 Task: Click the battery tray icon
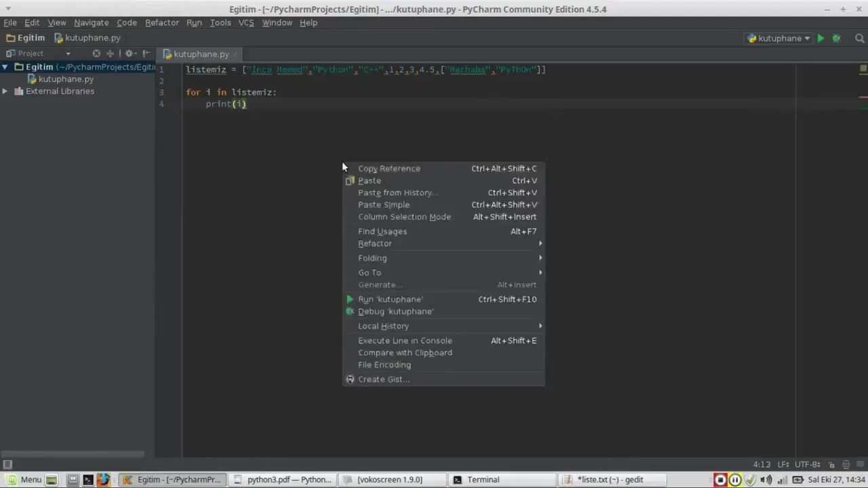click(797, 480)
